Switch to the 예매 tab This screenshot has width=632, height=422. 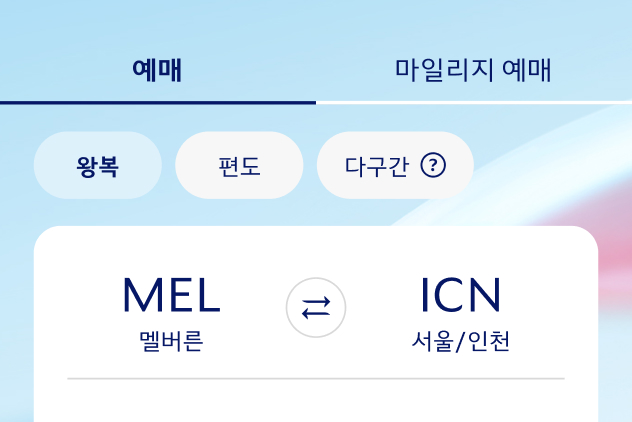[x=158, y=70]
